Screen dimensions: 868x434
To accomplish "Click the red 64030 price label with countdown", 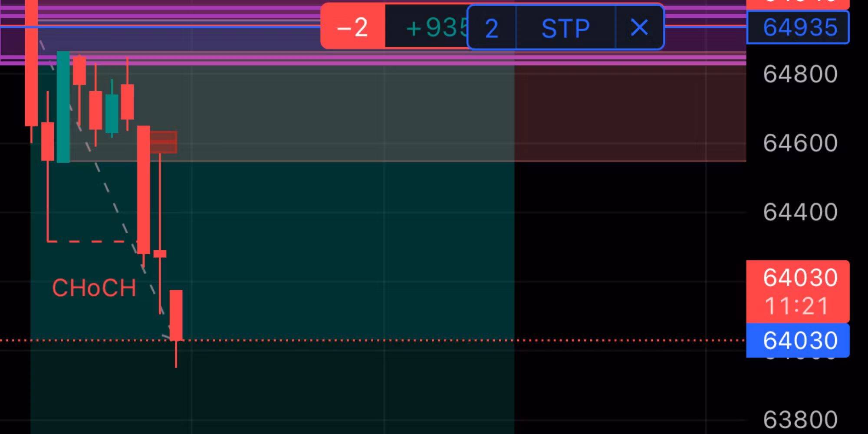I will 798,291.
